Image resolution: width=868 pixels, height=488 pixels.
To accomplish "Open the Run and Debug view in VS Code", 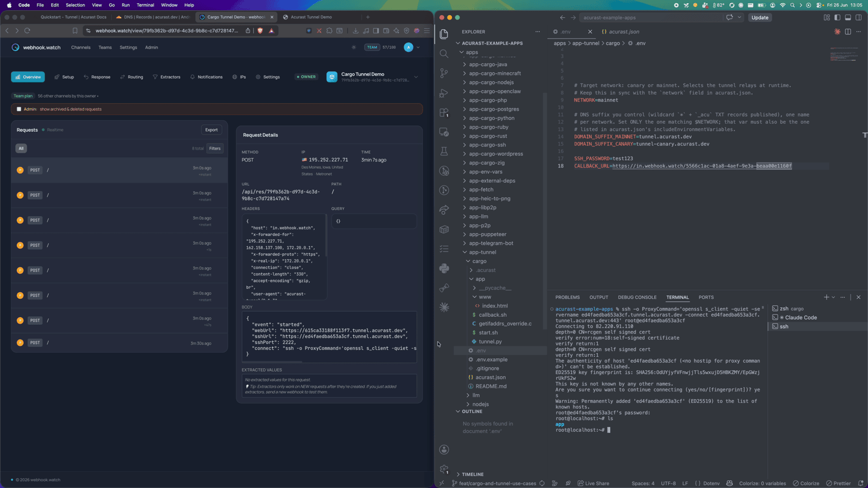I will (444, 93).
